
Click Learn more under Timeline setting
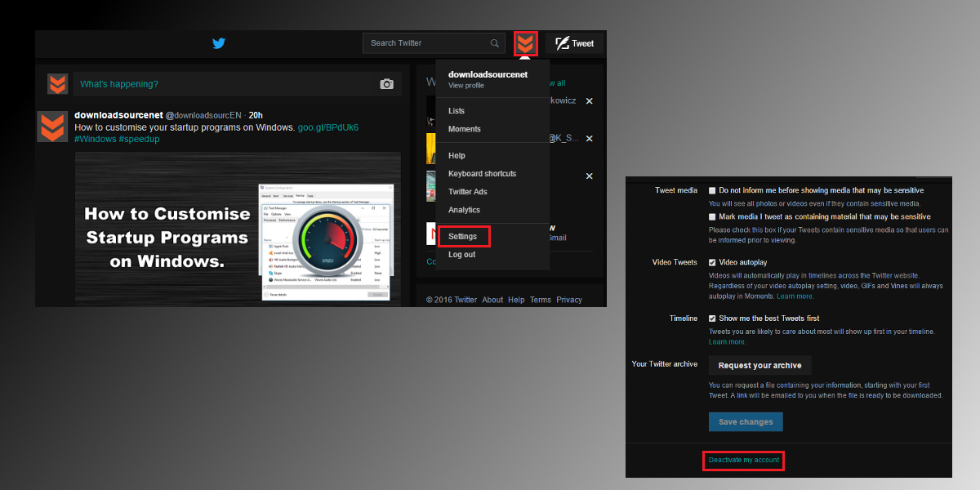click(727, 342)
